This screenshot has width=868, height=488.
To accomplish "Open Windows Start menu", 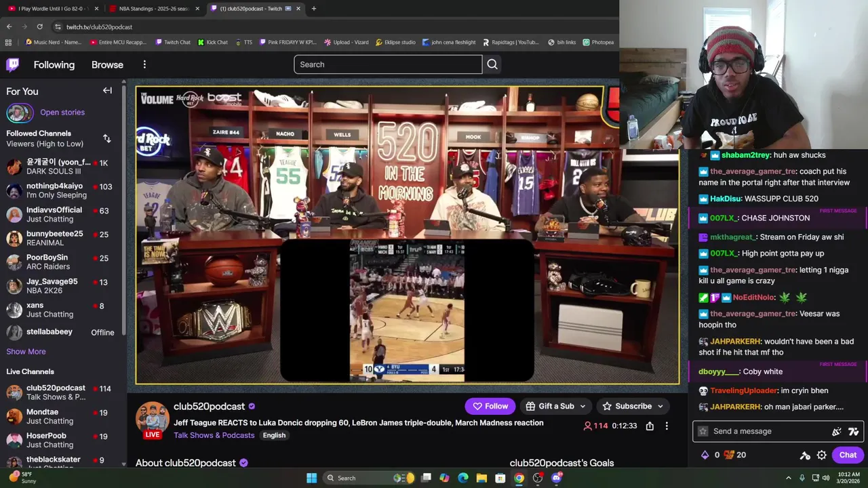I will click(311, 478).
